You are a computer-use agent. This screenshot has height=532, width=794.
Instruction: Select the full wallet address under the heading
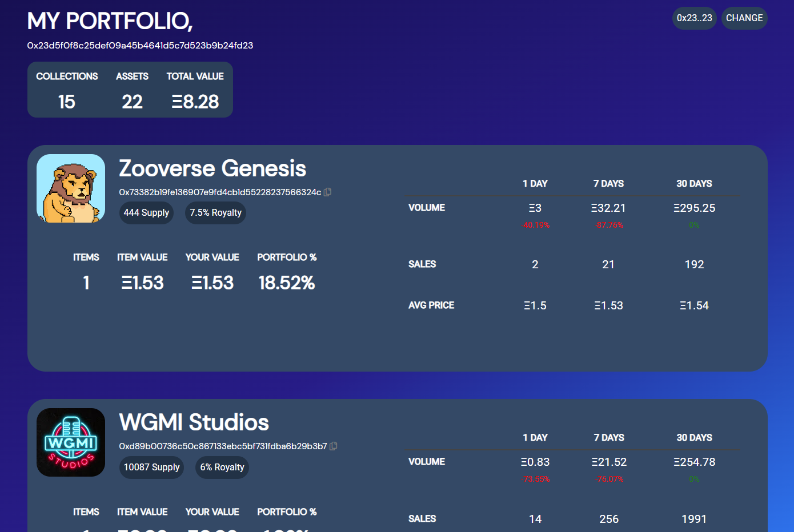[x=140, y=46]
